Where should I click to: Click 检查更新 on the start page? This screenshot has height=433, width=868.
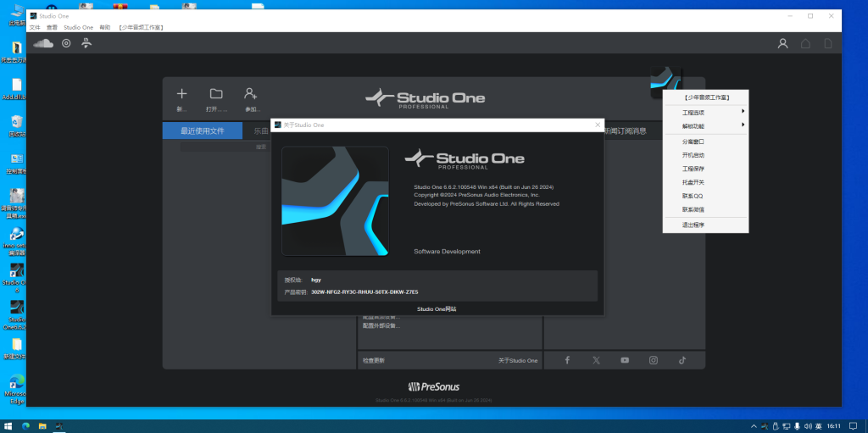(x=374, y=360)
